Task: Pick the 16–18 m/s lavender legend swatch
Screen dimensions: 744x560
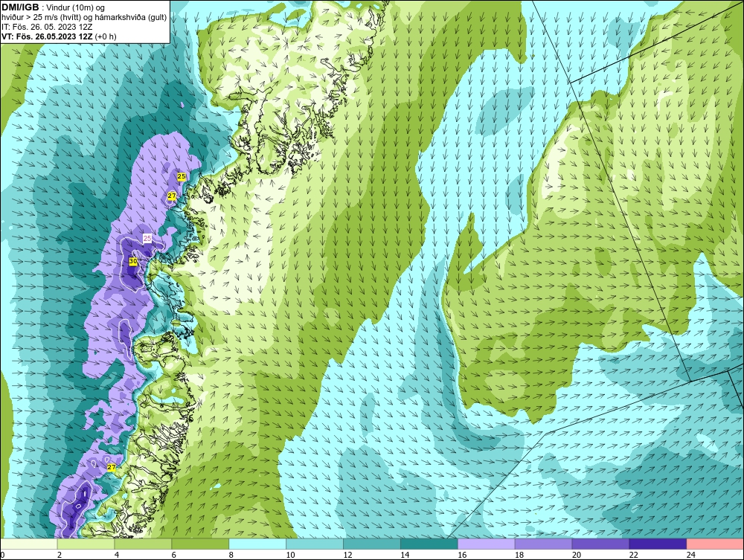Action: (486, 544)
